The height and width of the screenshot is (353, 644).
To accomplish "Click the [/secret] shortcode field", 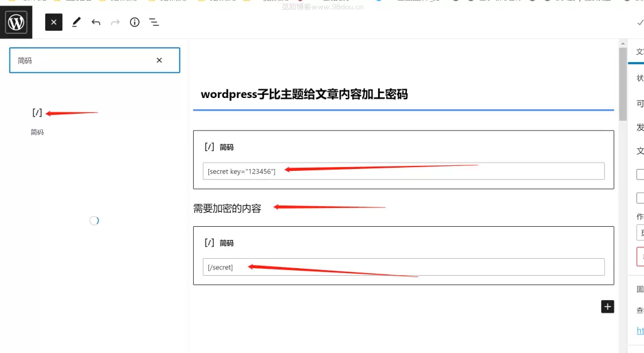I will pyautogui.click(x=403, y=267).
